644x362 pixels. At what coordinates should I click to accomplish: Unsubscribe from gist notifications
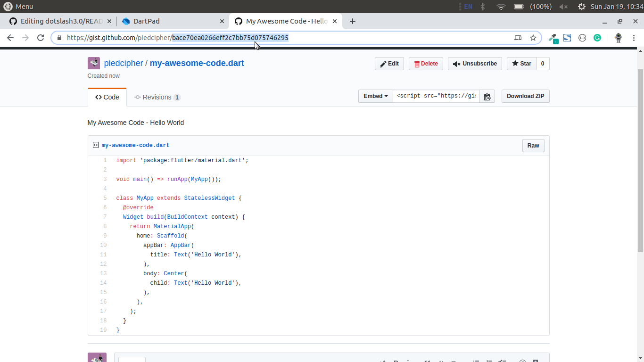click(x=475, y=64)
